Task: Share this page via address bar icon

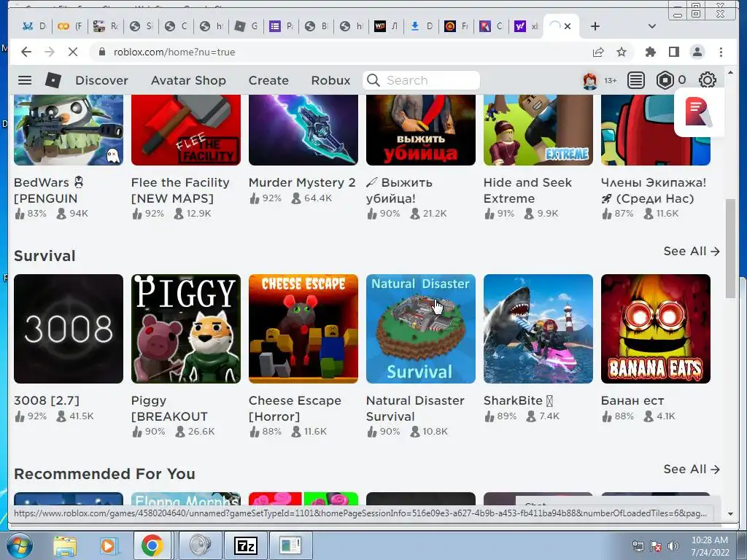Action: pyautogui.click(x=598, y=52)
